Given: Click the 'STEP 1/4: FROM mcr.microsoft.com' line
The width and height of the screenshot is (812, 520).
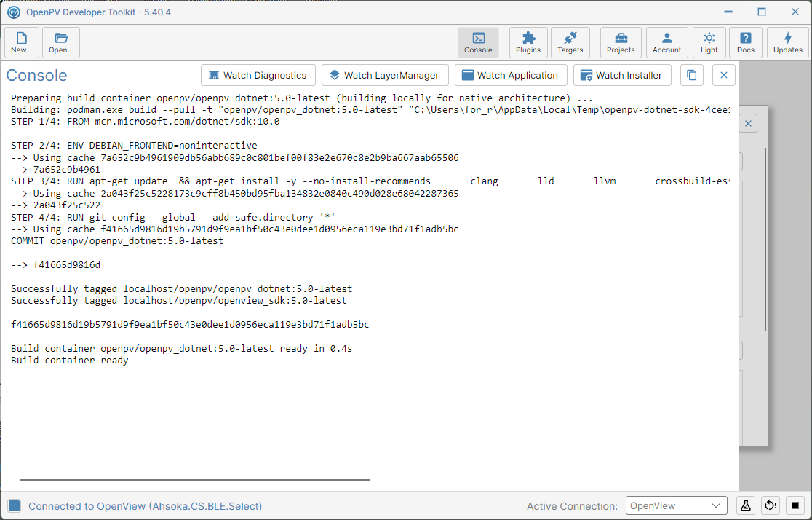Looking at the screenshot, I should pos(145,122).
